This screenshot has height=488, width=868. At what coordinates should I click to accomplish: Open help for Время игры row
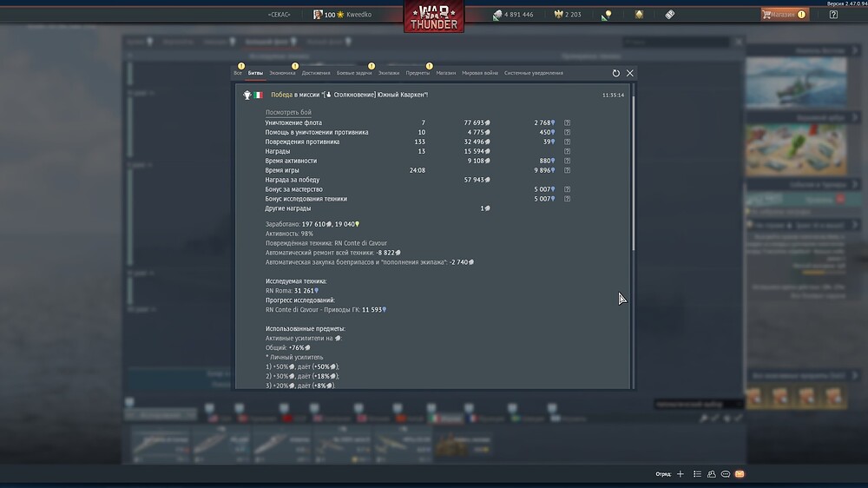[567, 170]
